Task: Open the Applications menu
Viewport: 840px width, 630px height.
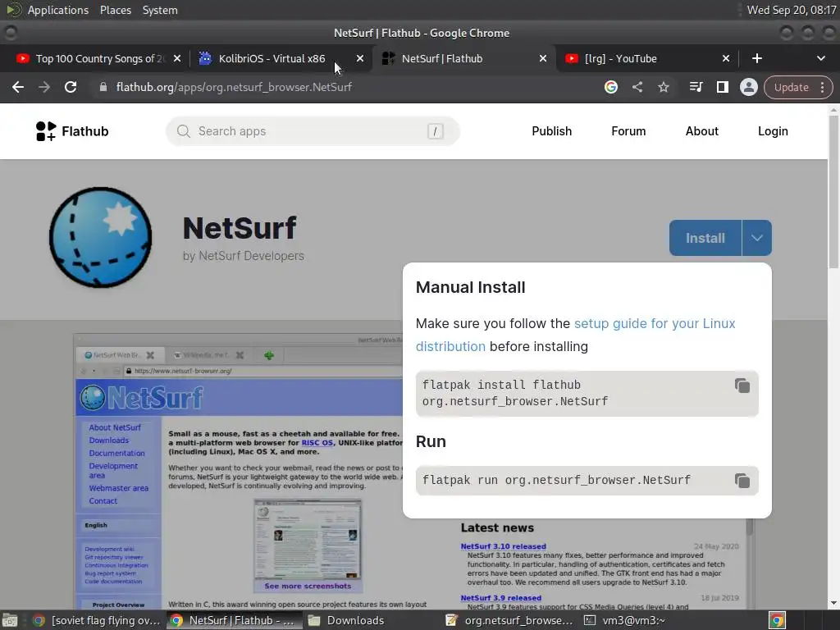Action: click(x=58, y=10)
